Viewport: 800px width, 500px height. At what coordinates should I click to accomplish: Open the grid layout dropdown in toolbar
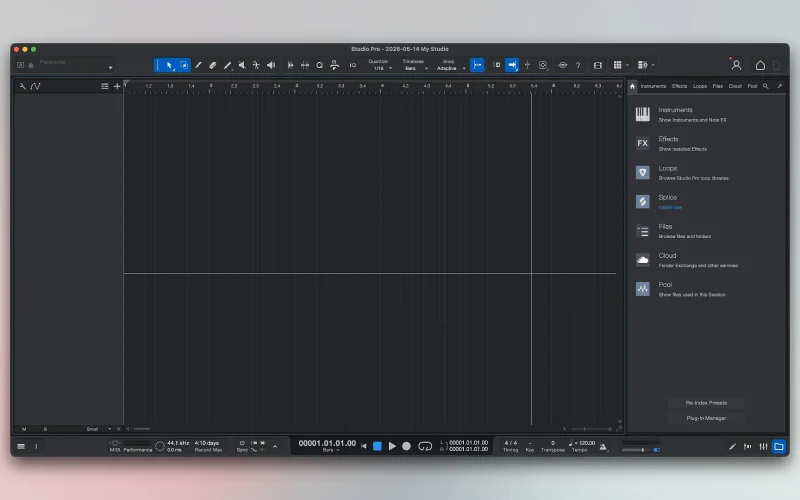coord(620,65)
